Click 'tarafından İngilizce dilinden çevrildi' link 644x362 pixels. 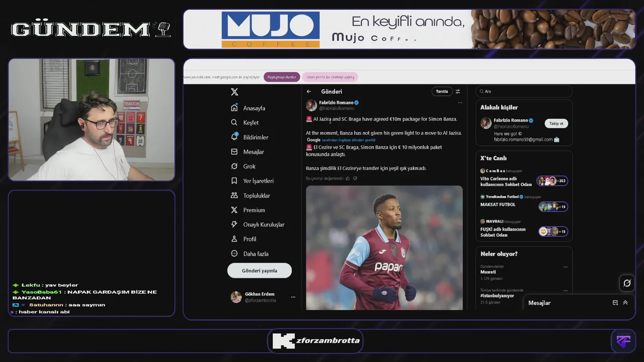point(349,140)
